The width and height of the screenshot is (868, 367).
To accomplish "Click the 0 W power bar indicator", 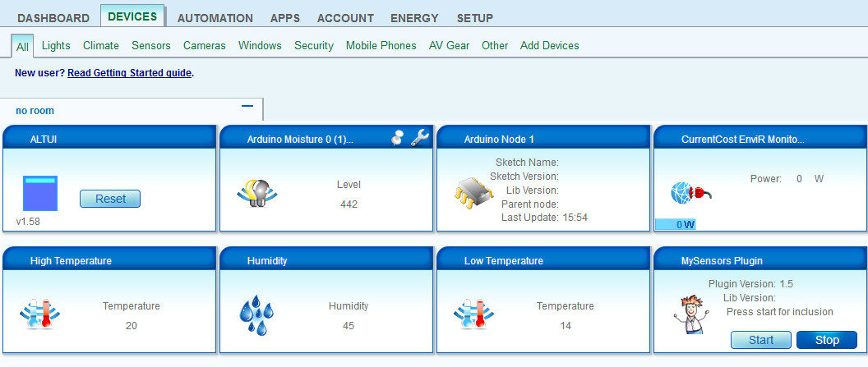I will (685, 225).
